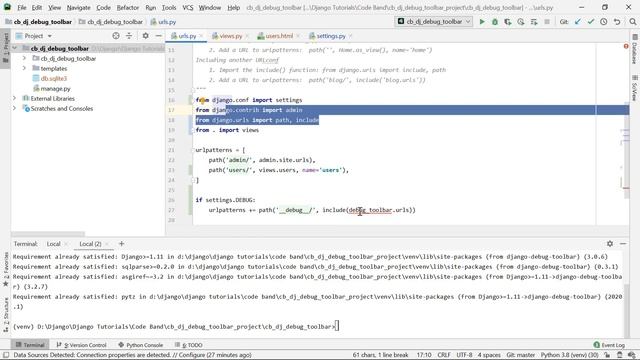Open Event Log from status bar

point(609,345)
